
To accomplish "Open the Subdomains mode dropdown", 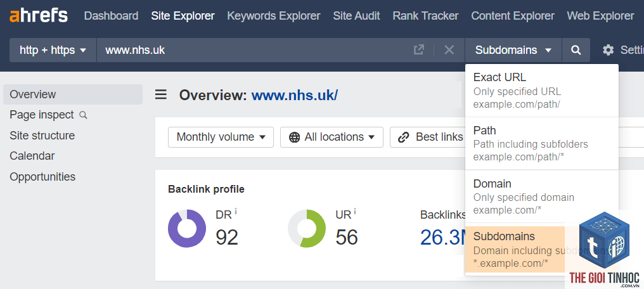I will [x=513, y=50].
